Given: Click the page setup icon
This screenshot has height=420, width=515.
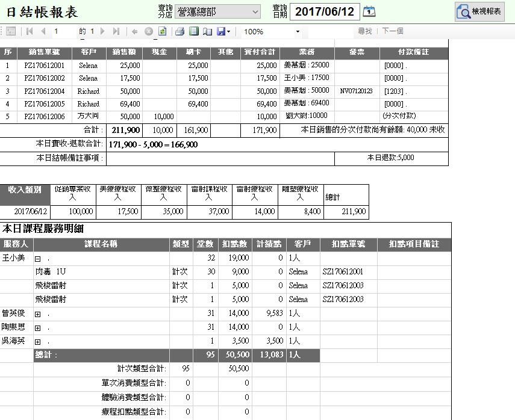Looking at the screenshot, I should (207, 31).
